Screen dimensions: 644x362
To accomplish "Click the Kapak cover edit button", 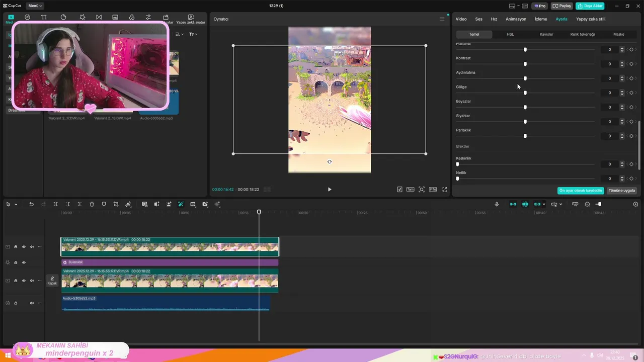I will click(x=52, y=281).
